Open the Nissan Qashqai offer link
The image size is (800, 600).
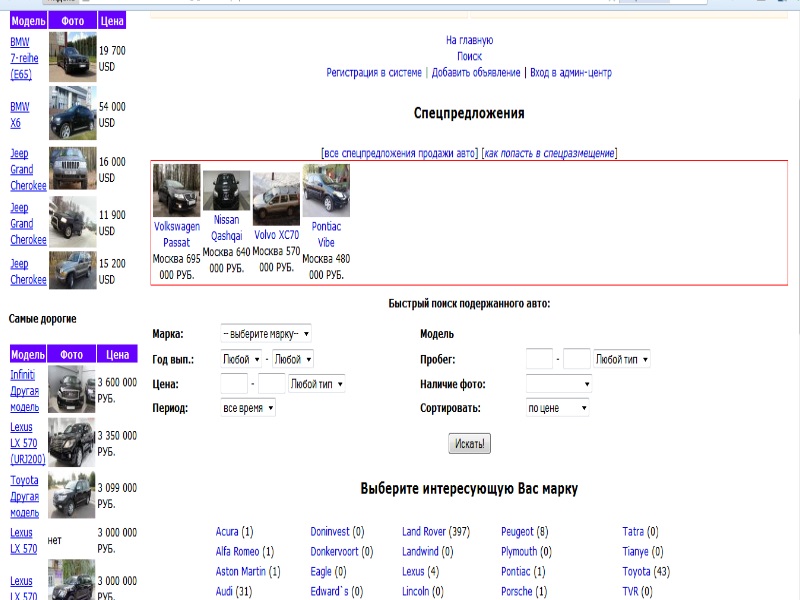click(227, 228)
